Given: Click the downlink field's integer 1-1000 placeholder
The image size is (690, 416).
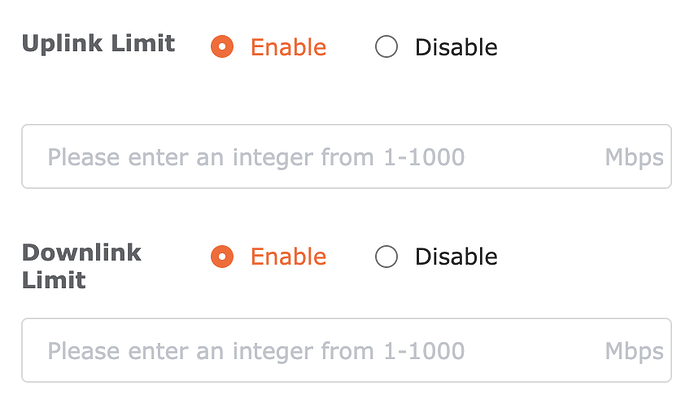Looking at the screenshot, I should 256,351.
